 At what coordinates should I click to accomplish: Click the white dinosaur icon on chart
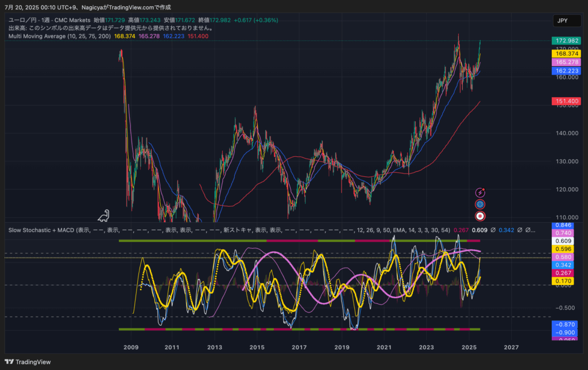coord(103,216)
